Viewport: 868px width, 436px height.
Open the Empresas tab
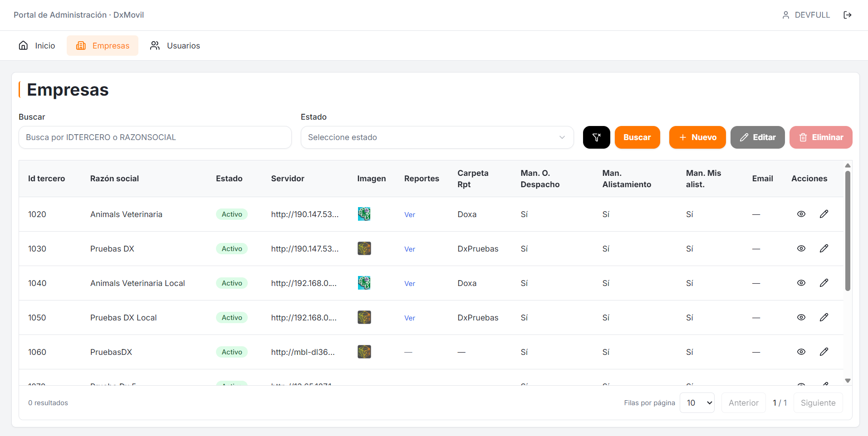[103, 46]
